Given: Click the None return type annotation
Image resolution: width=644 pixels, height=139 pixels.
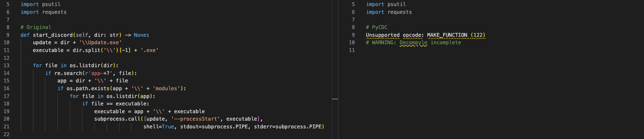Looking at the screenshot, I should tap(140, 35).
